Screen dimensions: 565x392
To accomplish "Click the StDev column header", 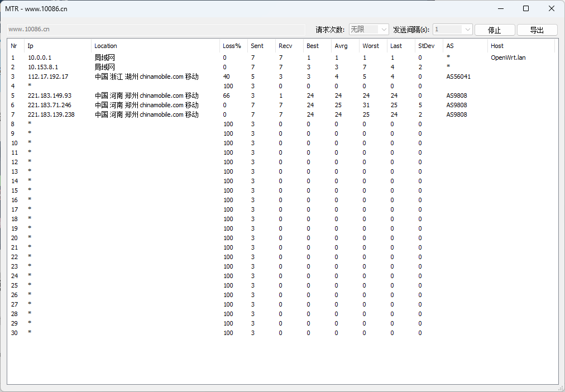I will click(425, 46).
